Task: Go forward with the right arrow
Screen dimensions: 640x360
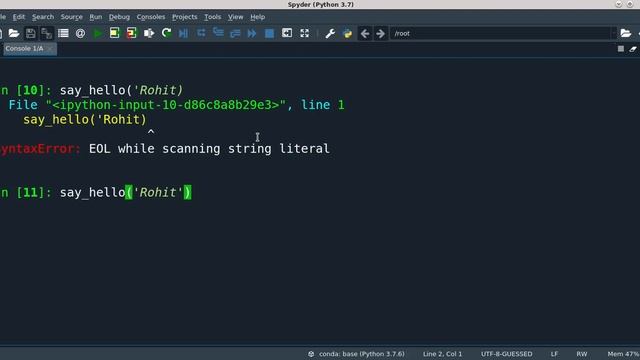Action: click(380, 33)
